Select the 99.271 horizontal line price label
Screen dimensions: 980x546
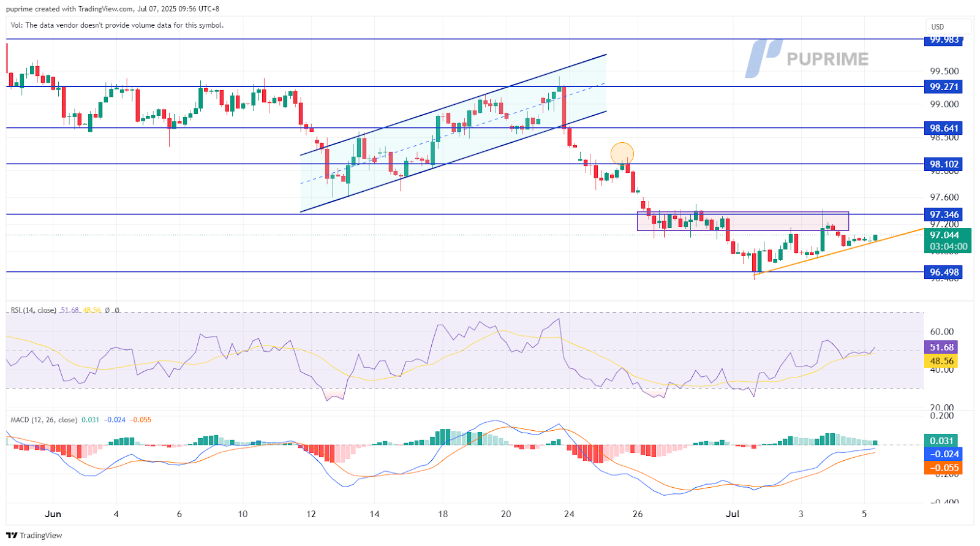coord(943,87)
